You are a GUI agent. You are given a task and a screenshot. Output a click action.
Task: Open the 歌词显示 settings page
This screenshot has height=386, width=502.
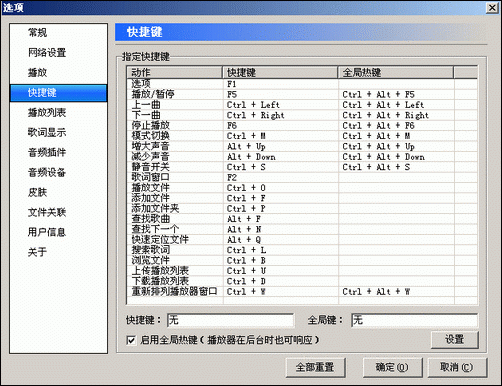[47, 133]
